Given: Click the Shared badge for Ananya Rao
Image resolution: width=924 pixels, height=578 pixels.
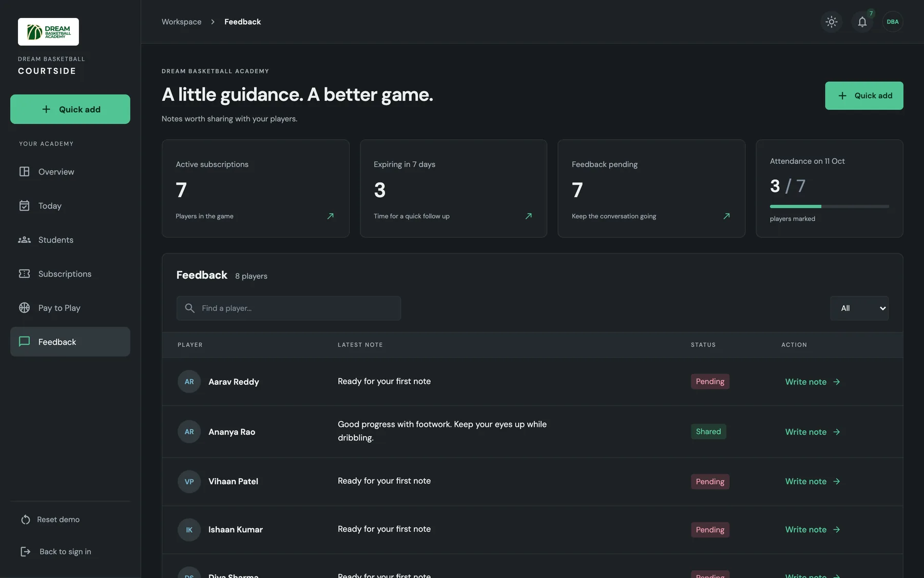Looking at the screenshot, I should [708, 432].
